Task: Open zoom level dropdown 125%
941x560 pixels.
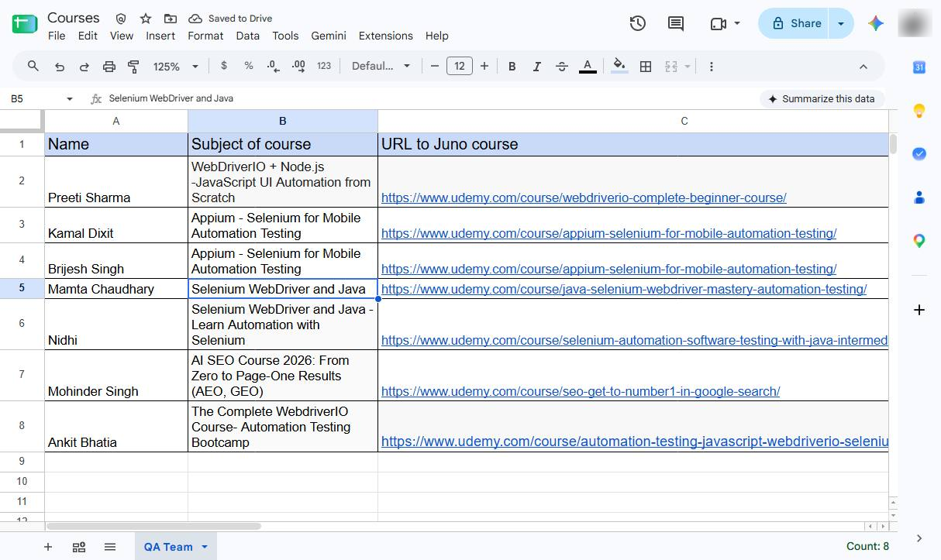Action: [x=176, y=67]
